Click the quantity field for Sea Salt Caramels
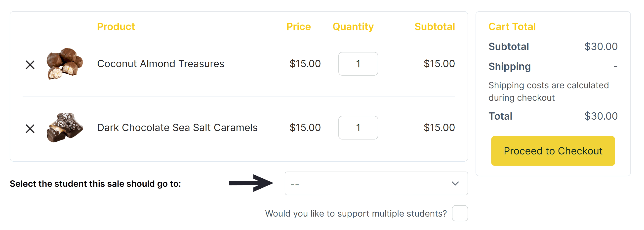Viewport: 644px width, 230px height. (358, 128)
